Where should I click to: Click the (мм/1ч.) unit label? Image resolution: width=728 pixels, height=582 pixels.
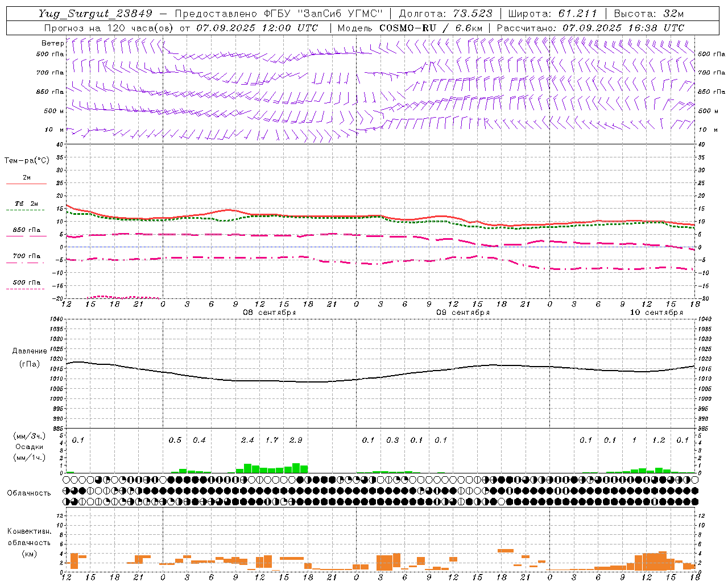[x=29, y=458]
